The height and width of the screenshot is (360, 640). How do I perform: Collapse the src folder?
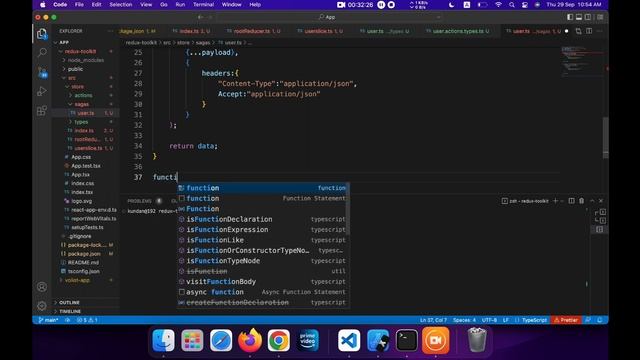[71, 78]
